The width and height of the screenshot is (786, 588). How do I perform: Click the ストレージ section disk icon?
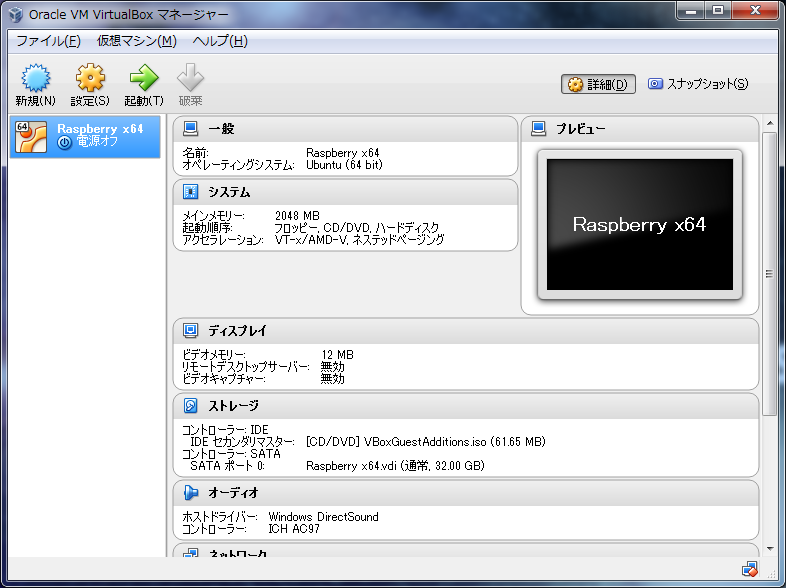(x=191, y=406)
